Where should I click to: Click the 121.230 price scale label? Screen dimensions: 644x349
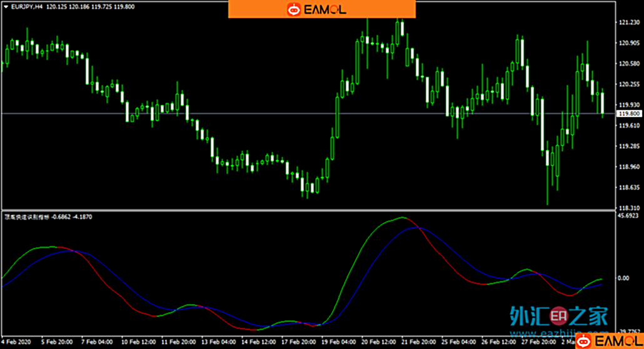(628, 23)
